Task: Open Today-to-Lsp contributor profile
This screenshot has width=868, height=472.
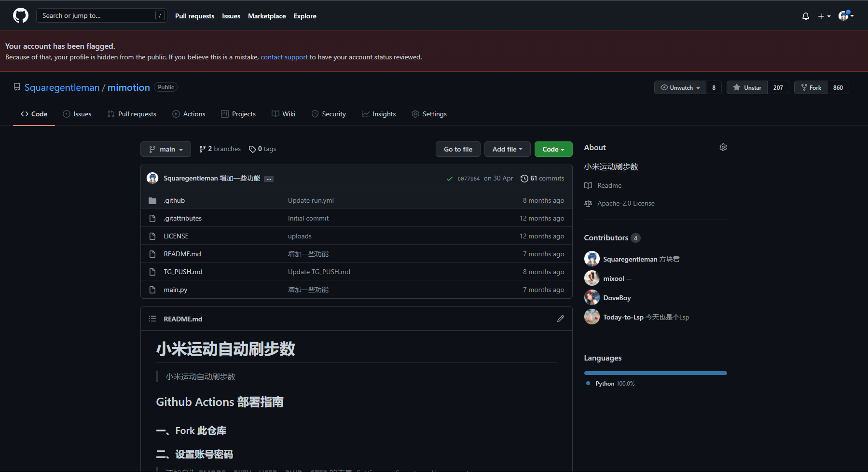Action: click(x=623, y=317)
